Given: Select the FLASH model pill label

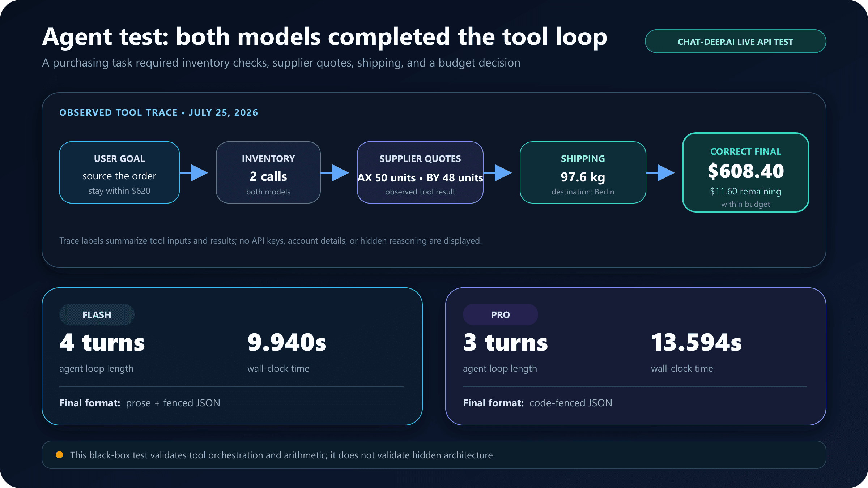Looking at the screenshot, I should [x=97, y=314].
